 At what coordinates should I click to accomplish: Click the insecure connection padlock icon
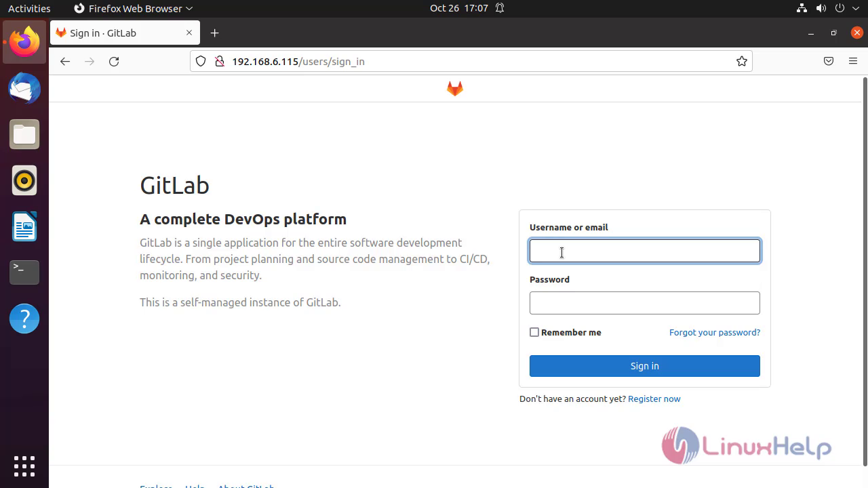pos(219,62)
